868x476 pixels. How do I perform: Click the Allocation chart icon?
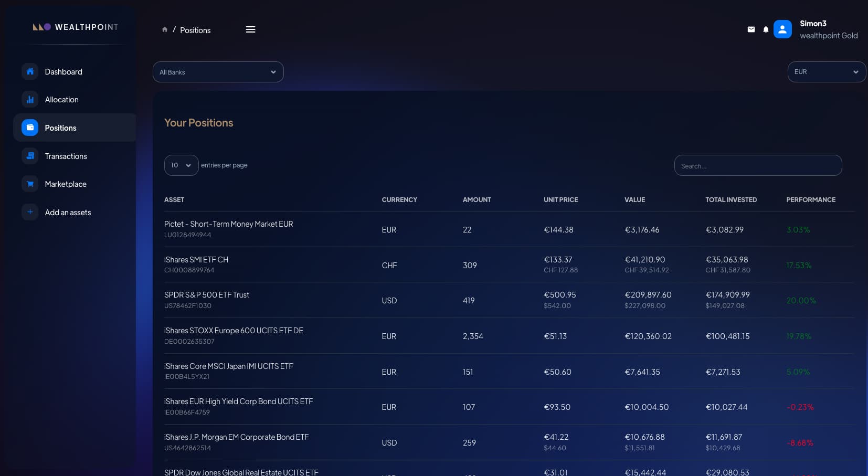pos(30,99)
